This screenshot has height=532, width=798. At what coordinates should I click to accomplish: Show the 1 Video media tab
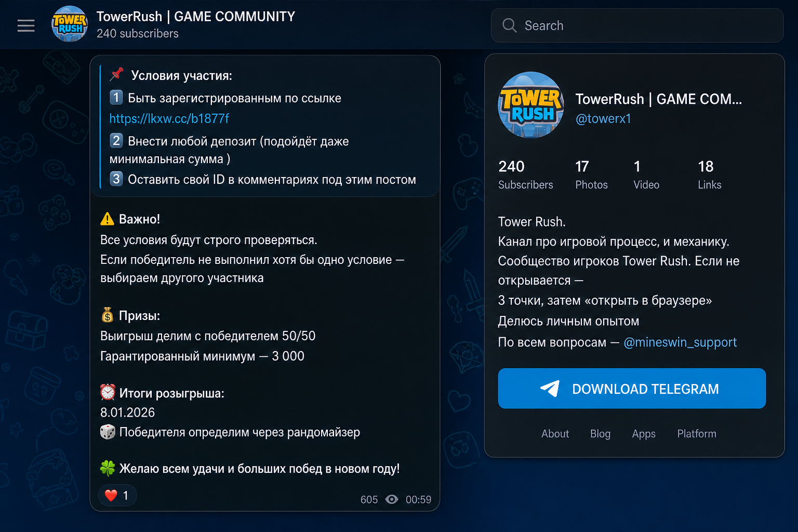[646, 175]
